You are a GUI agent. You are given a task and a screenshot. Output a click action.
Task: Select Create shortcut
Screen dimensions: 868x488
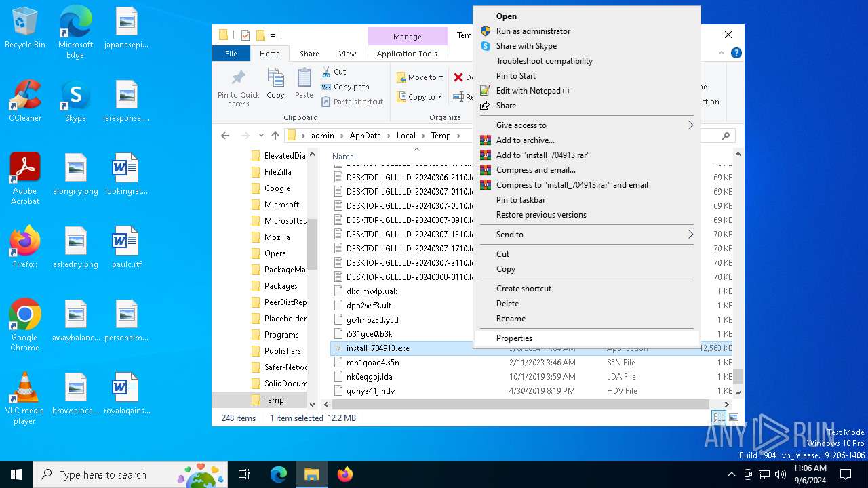click(x=587, y=288)
